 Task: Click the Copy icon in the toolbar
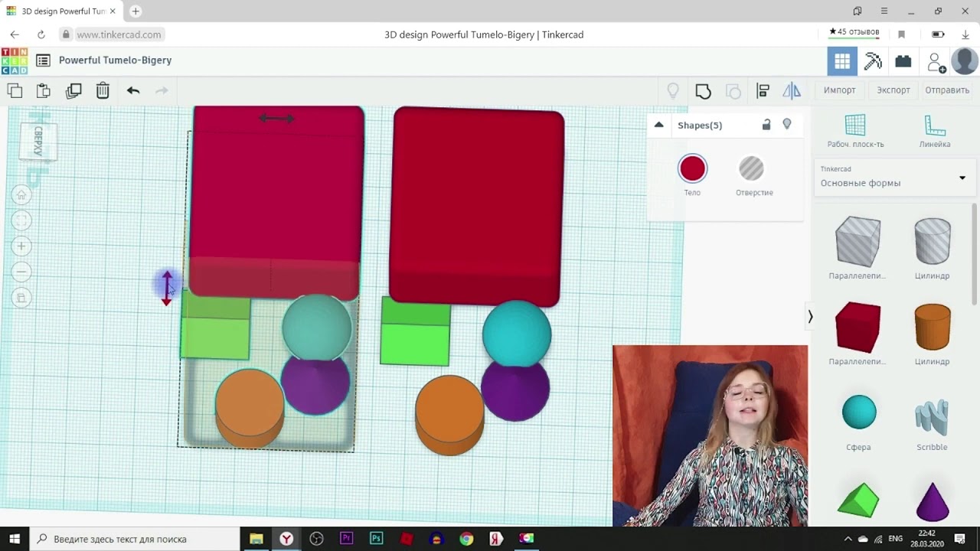coord(15,90)
